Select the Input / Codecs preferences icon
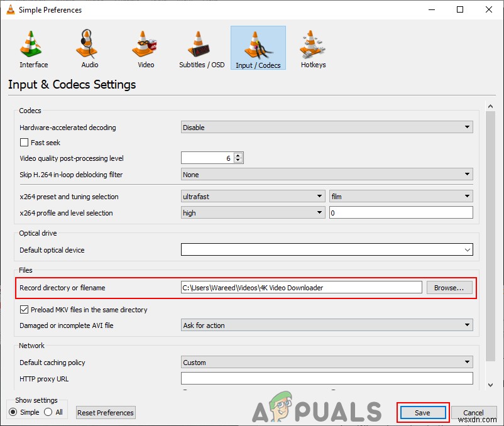Screen dimensions: 504x426 [258, 48]
